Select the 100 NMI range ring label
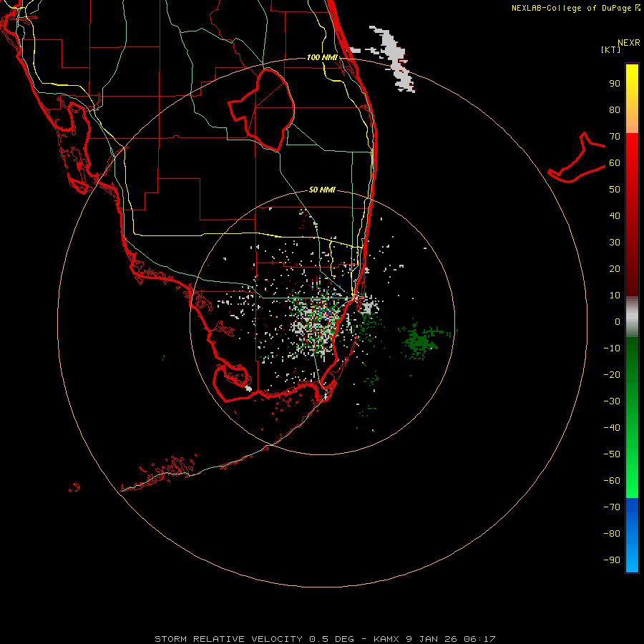 [322, 57]
